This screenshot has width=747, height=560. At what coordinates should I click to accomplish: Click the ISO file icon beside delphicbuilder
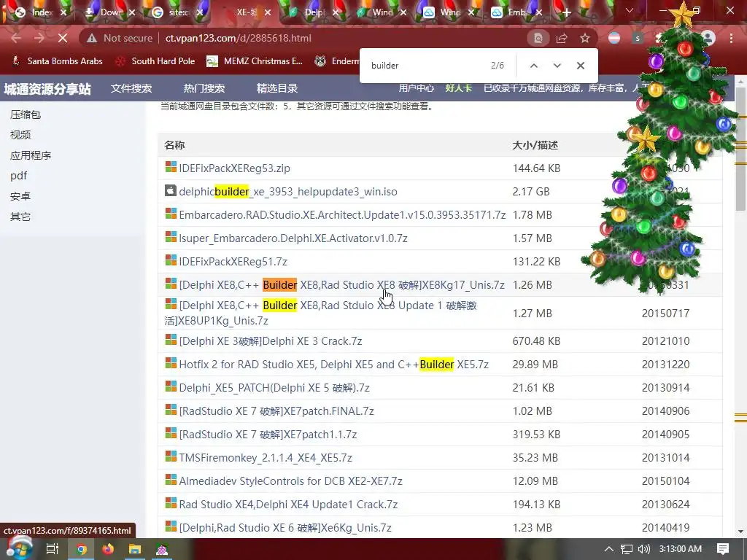(171, 190)
